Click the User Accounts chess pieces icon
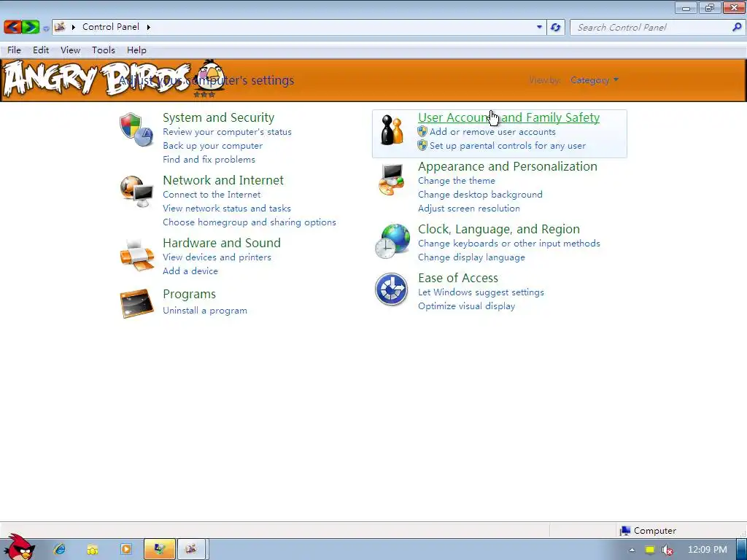 [x=392, y=130]
